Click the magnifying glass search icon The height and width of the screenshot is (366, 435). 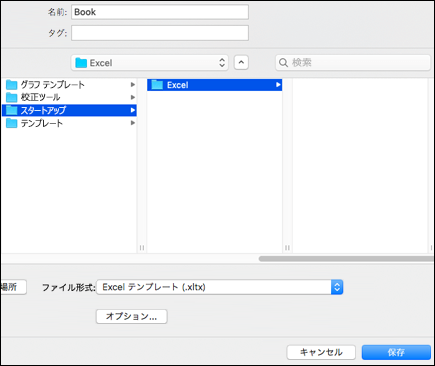tap(283, 63)
